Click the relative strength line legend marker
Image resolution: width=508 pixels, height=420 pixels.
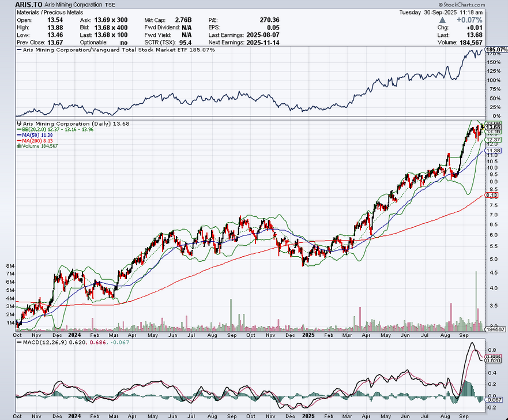click(x=20, y=50)
